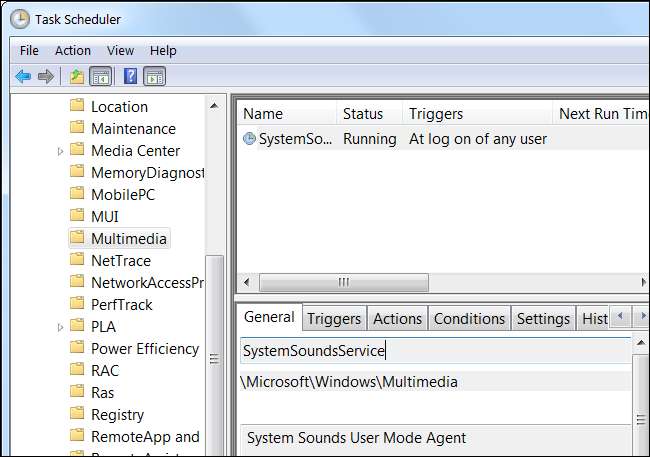Click the SystemSoundsService name text field
This screenshot has width=650, height=457.
(x=435, y=351)
